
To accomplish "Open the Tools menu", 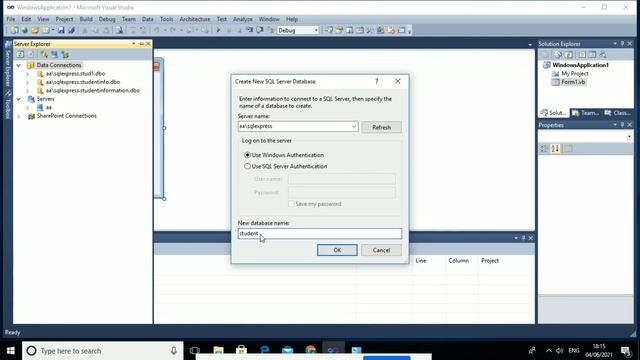I will (166, 19).
